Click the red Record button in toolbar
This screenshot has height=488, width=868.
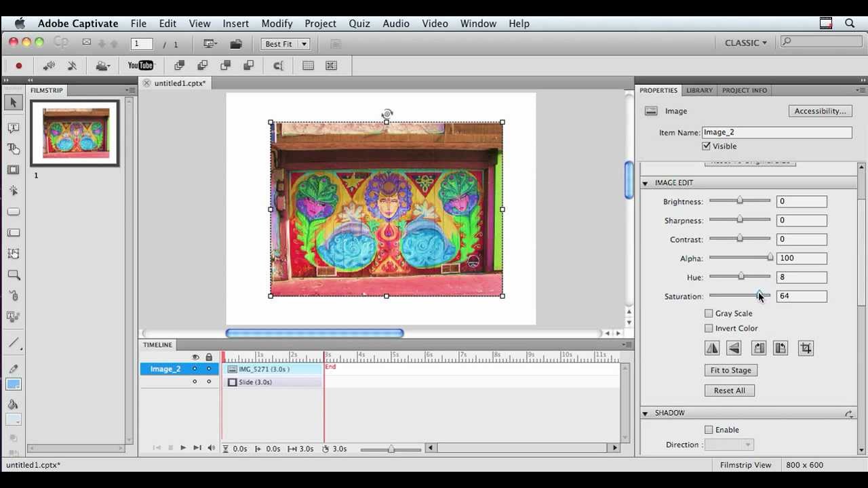[x=19, y=66]
